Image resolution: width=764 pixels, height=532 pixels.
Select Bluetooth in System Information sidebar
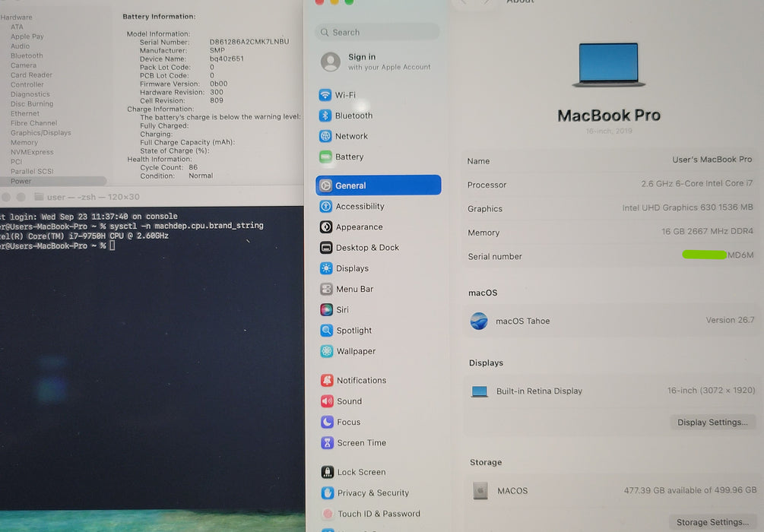pos(27,55)
